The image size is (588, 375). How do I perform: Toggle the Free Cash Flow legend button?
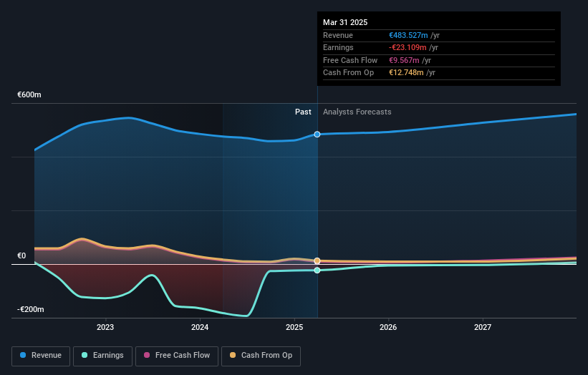click(177, 356)
